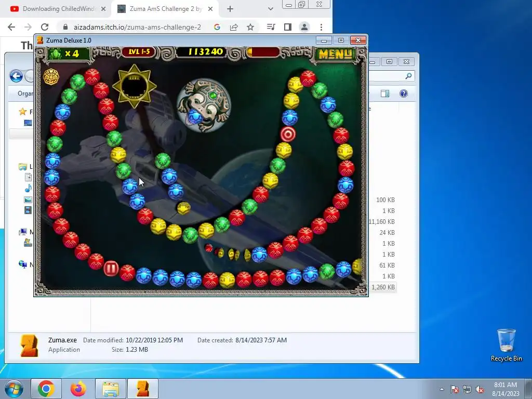Bookmark this page with star icon
532x399 pixels.
tap(250, 27)
